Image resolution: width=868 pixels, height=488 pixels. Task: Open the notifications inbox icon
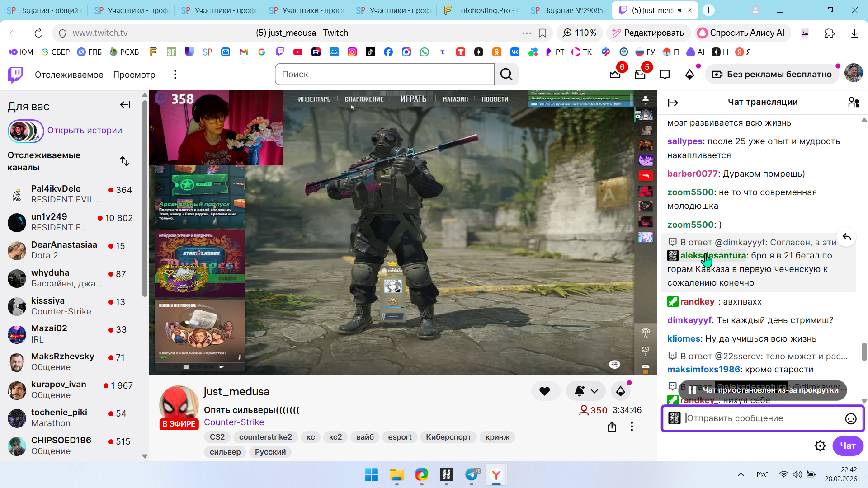pyautogui.click(x=640, y=75)
